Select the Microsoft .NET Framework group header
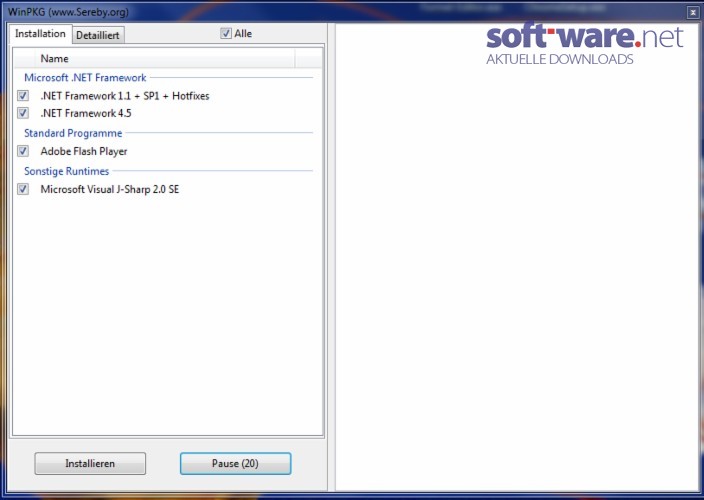Screen dimensions: 704x500 85,78
